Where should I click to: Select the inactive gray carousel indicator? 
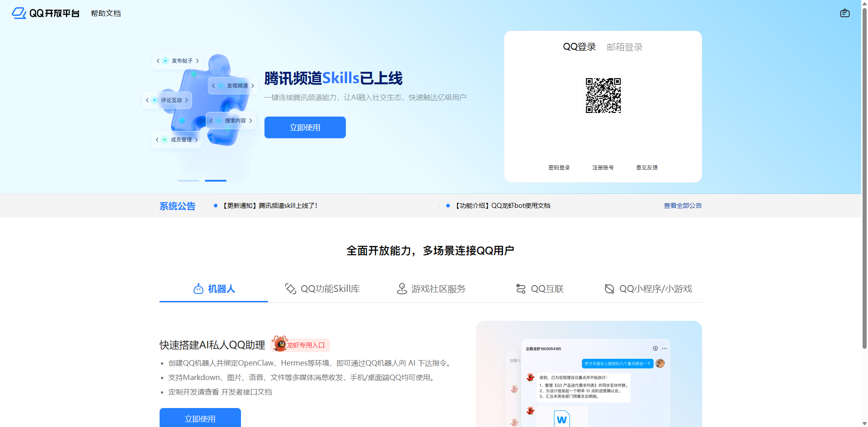[189, 181]
